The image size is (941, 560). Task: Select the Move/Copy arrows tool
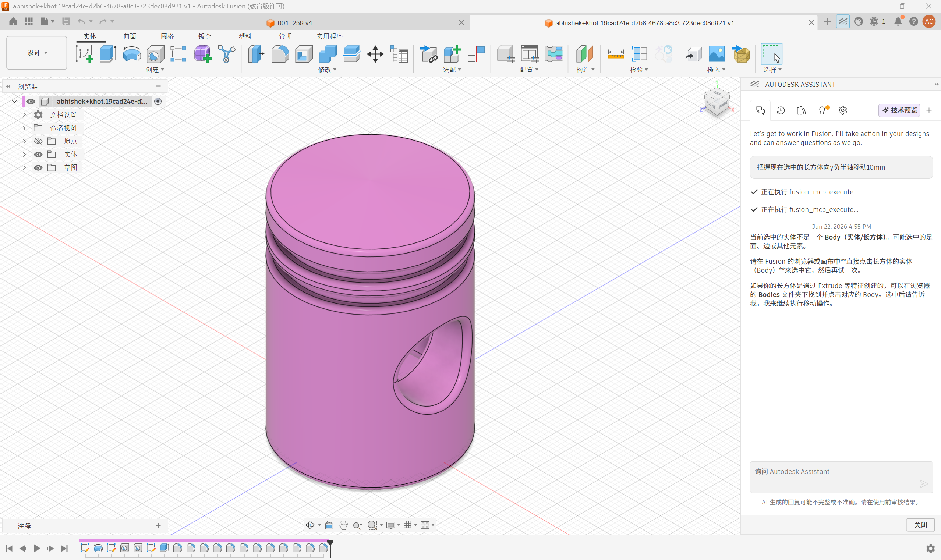pos(375,54)
